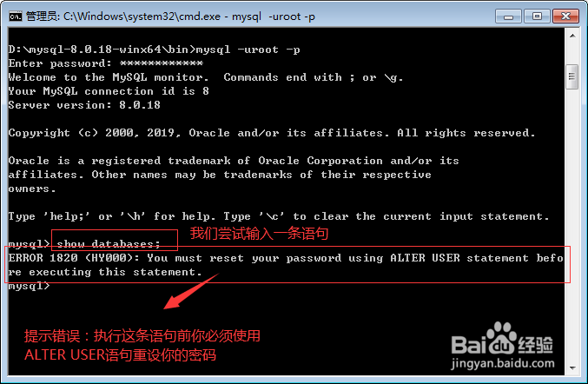Click the 'Server version: 8.0.18' line

[84, 105]
